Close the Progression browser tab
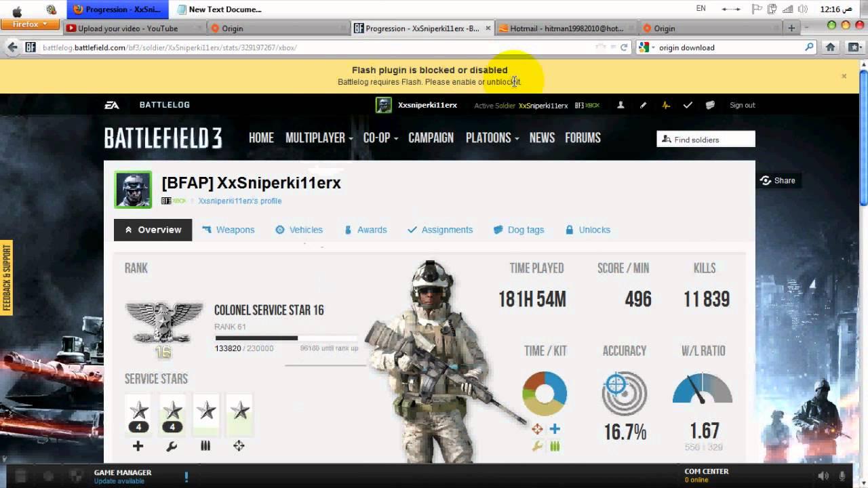Image resolution: width=868 pixels, height=488 pixels. pyautogui.click(x=488, y=28)
